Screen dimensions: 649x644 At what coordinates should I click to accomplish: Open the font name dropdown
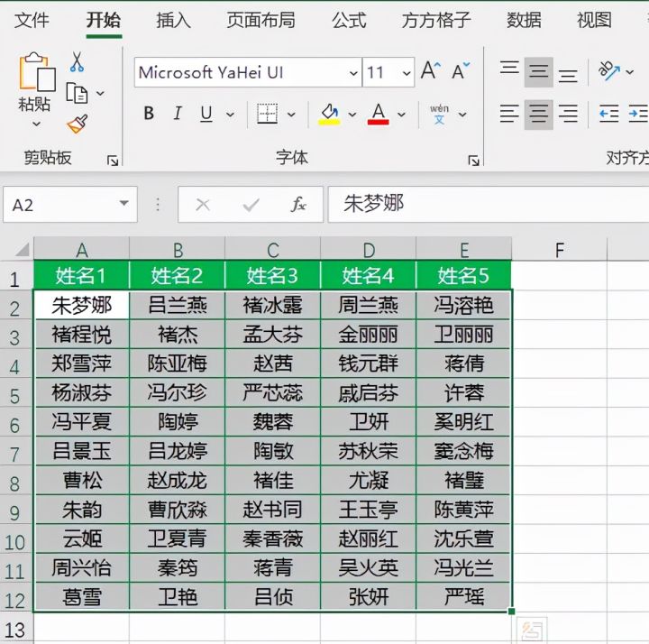click(353, 73)
